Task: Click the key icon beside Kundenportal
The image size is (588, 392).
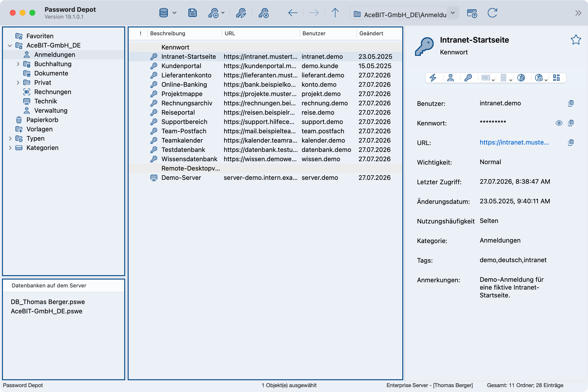Action: click(154, 66)
